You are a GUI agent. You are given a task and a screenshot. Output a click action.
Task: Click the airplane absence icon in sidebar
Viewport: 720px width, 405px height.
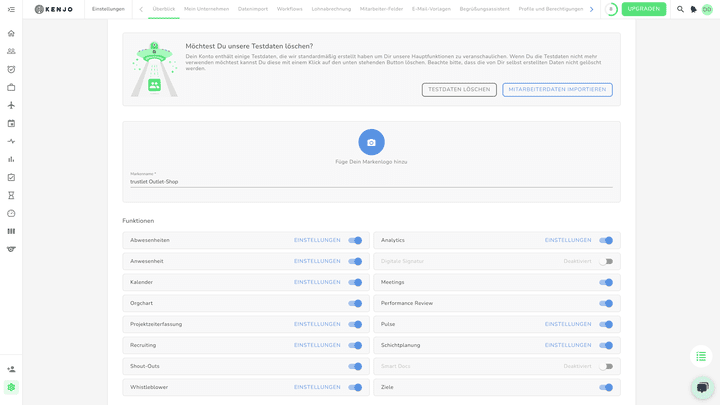point(11,105)
